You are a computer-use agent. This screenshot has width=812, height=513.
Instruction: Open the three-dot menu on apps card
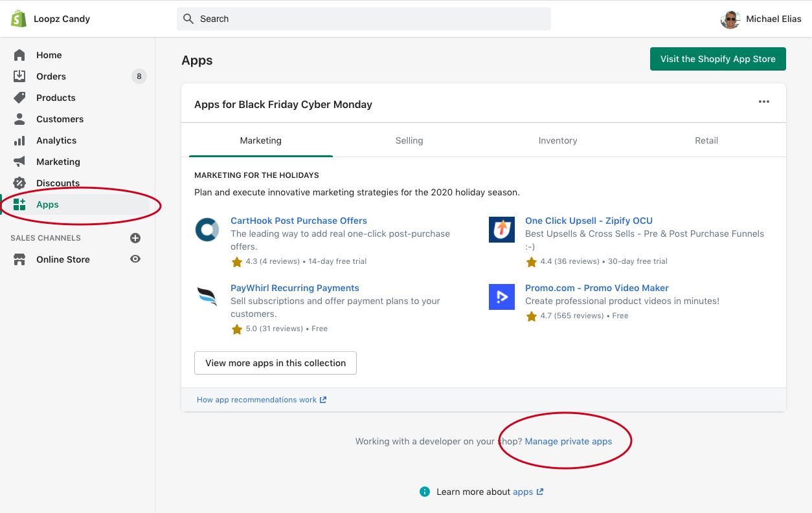point(764,102)
